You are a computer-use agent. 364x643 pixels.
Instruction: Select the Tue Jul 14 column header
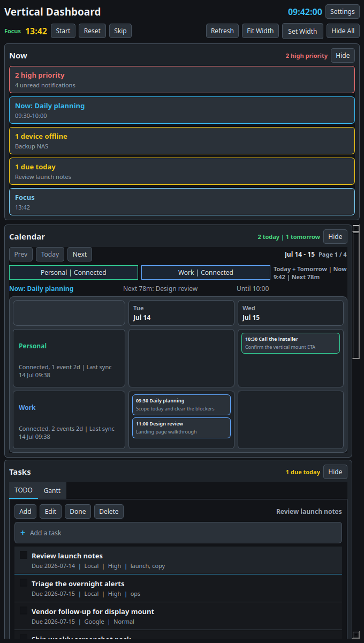click(181, 313)
